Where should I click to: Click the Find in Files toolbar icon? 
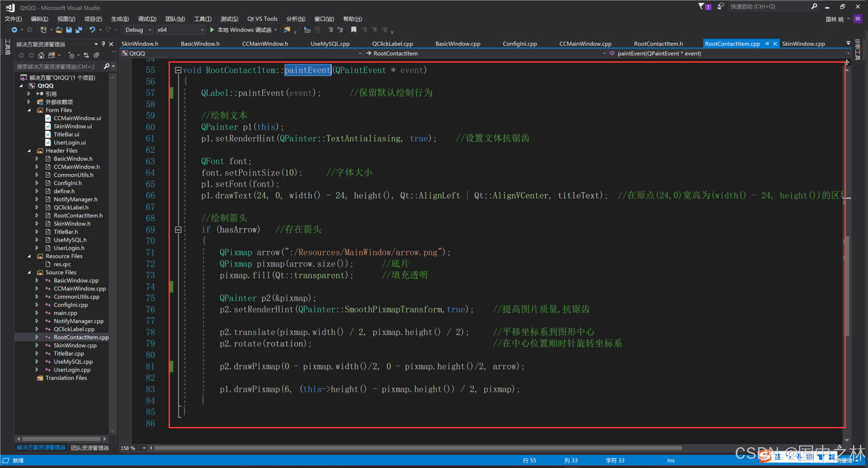point(287,30)
